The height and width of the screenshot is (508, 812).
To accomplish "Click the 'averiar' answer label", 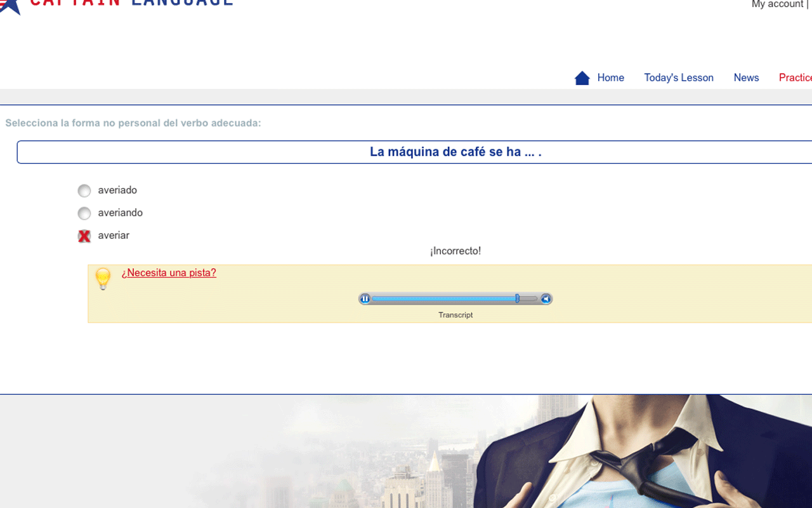I will click(x=114, y=235).
